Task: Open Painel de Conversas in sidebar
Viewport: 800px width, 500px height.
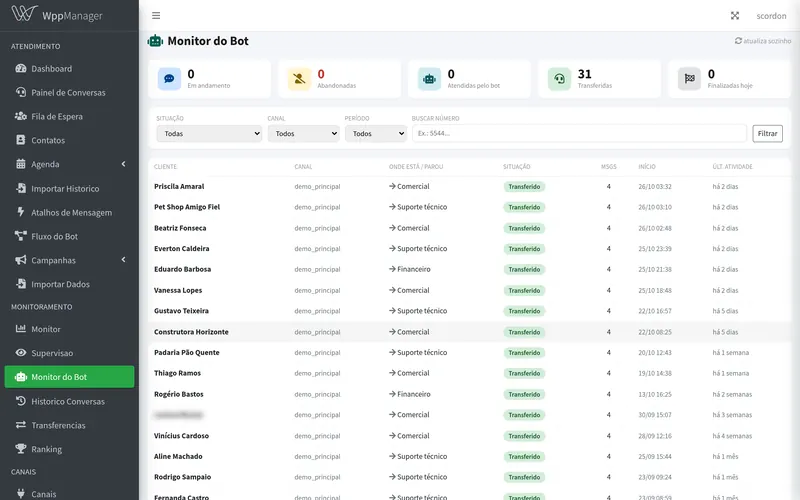Action: [69, 92]
